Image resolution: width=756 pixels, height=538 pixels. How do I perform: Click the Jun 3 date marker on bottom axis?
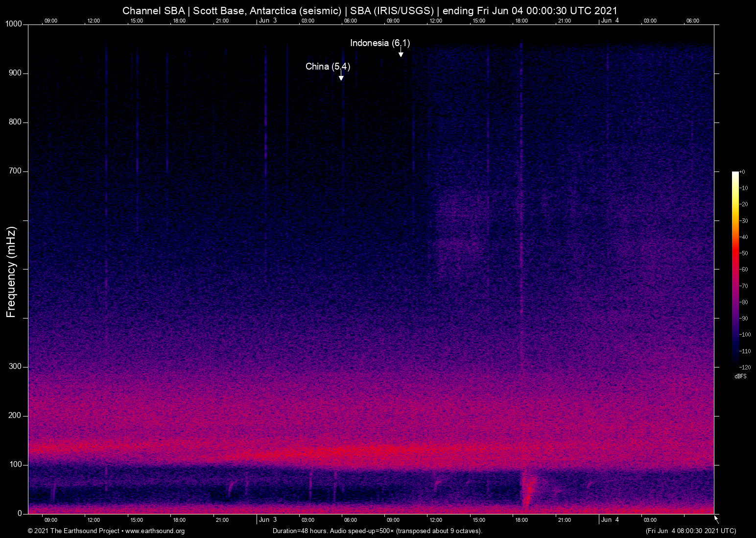point(268,520)
